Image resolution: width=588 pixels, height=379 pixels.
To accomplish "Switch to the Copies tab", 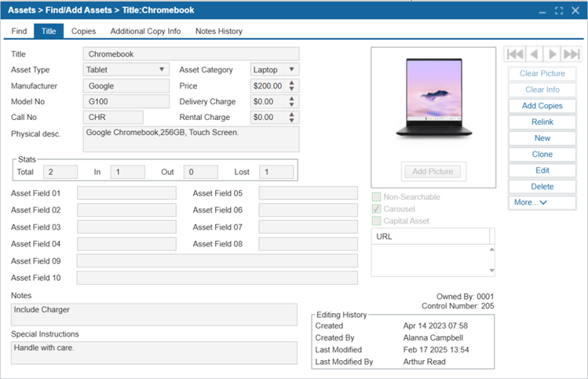I will (83, 31).
